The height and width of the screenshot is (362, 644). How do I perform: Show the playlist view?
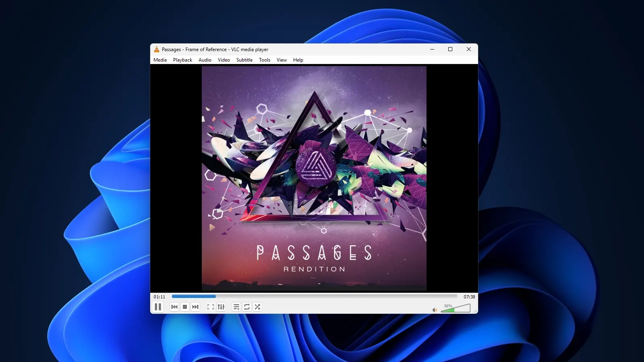236,307
